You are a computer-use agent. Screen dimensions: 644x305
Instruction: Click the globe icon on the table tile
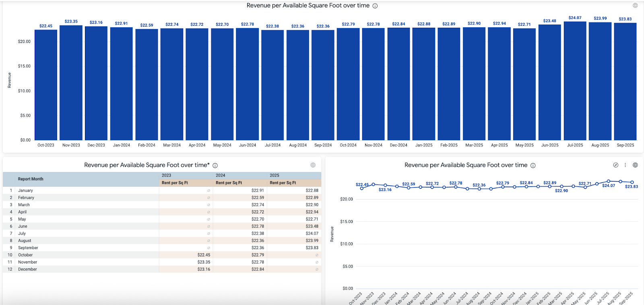tap(313, 165)
